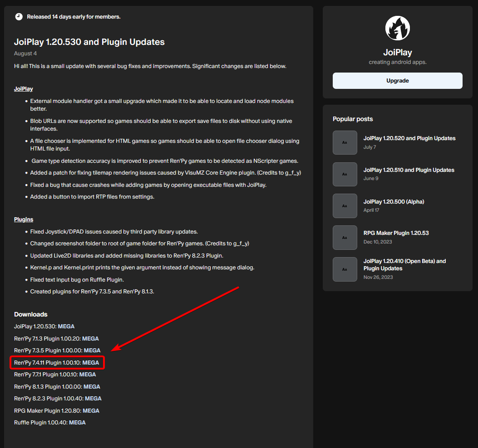Click July 7 date in popular posts
Screen dimensions: 478x448
370,147
